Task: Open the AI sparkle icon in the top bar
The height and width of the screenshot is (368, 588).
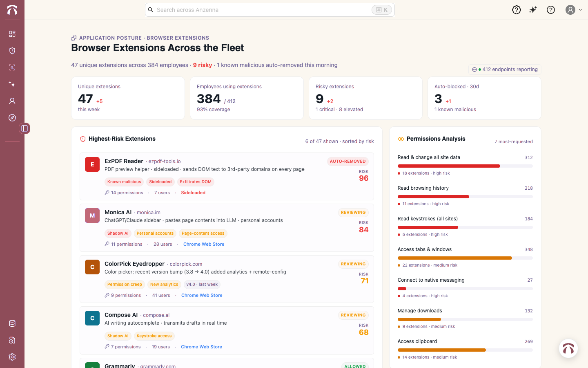Action: click(533, 10)
